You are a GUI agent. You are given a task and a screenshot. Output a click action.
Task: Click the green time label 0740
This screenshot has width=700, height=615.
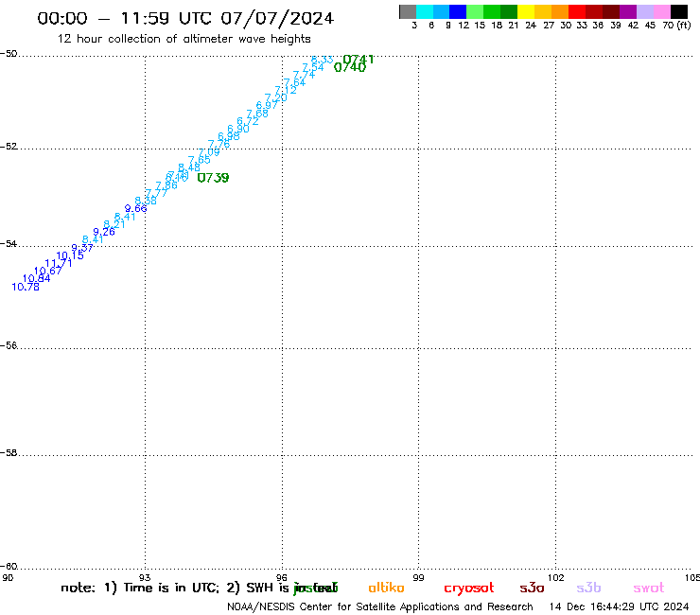point(350,67)
